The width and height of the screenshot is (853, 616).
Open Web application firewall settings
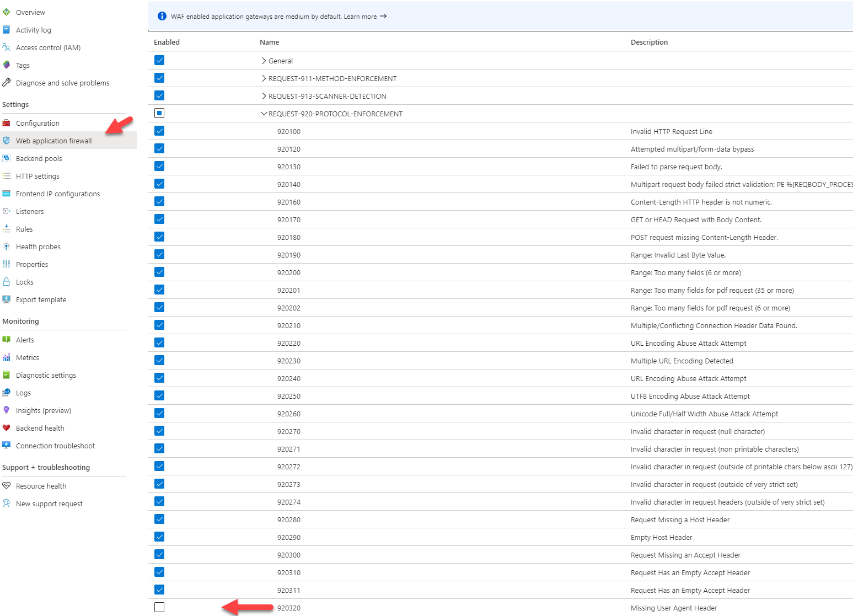point(53,141)
